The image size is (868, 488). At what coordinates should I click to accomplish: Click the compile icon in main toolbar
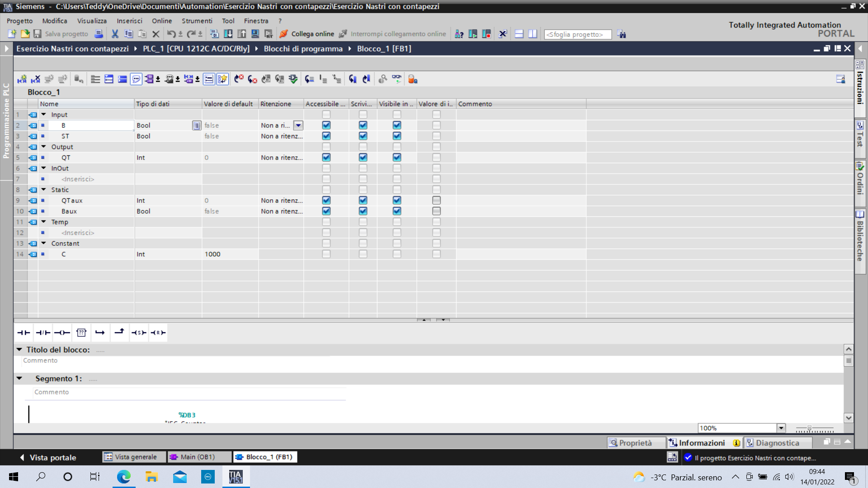[215, 34]
